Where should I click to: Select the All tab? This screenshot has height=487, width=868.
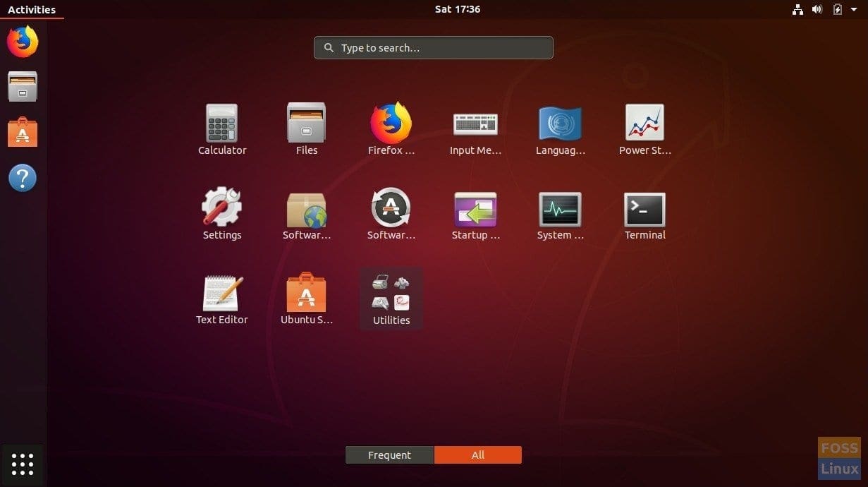[x=478, y=455]
